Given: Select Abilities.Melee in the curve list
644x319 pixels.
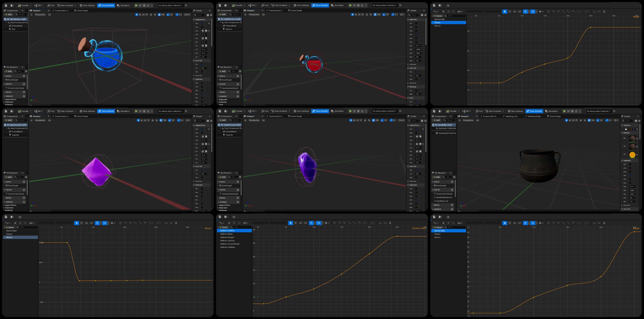Looking at the screenshot, I should click(226, 234).
